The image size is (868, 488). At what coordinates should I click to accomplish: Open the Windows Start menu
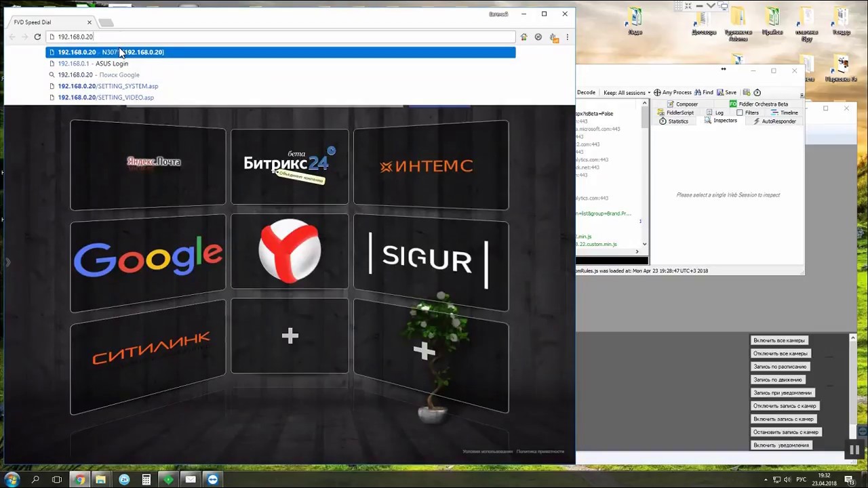tap(12, 480)
